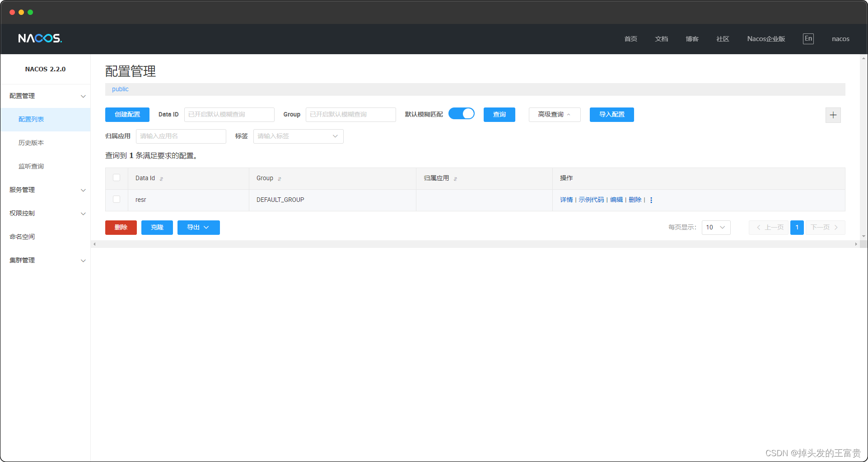Viewport: 868px width, 462px height.
Task: Expand 集群管理 sidebar section
Action: (46, 260)
